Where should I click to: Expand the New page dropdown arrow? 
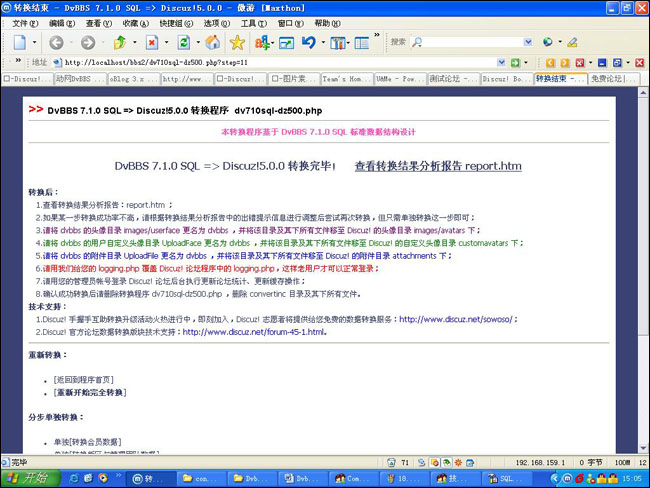point(34,42)
